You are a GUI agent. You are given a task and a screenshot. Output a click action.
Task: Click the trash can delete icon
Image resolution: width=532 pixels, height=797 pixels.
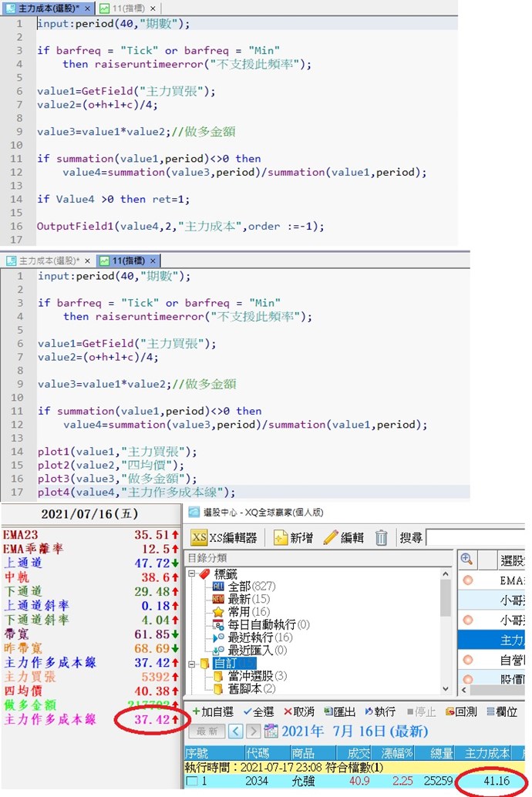(381, 537)
